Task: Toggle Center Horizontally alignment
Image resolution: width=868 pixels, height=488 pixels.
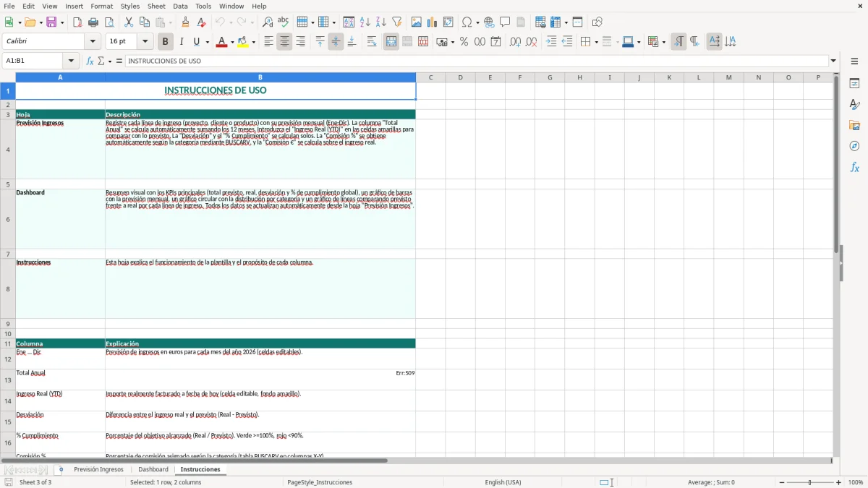Action: click(x=284, y=42)
